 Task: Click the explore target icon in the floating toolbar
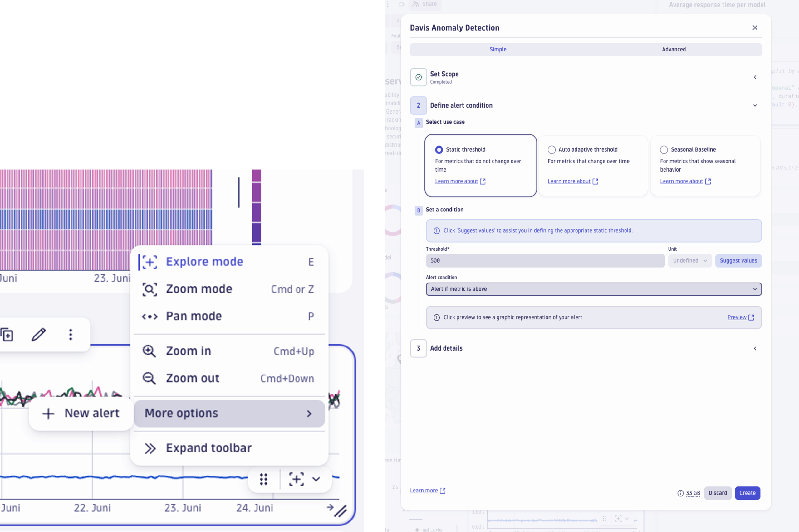296,479
